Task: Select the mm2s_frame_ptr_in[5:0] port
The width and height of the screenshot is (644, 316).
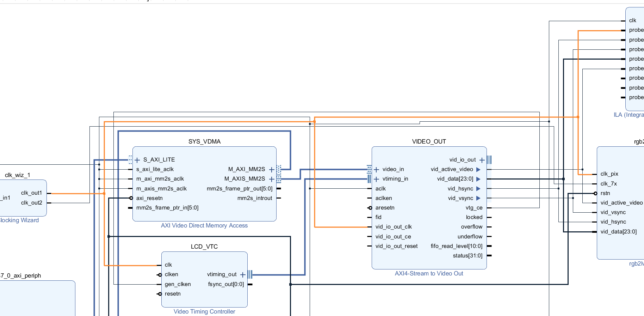Action: (x=167, y=208)
